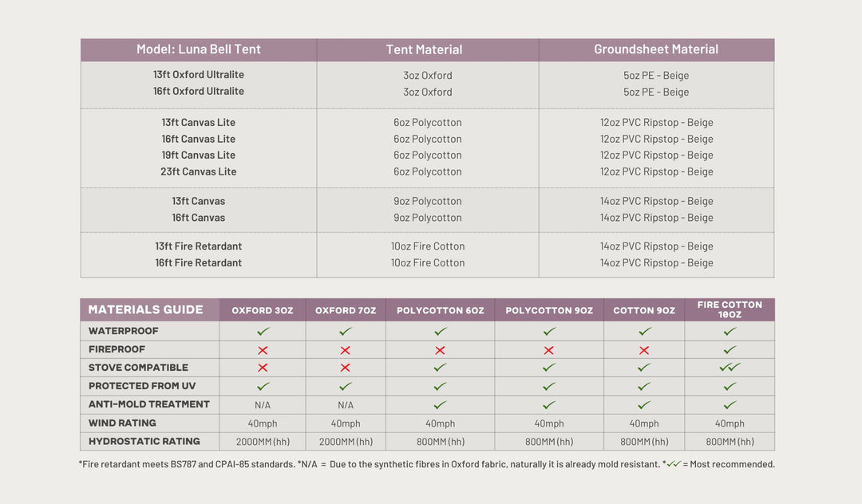Viewport: 862px width, 504px height.
Task: Click the Materials Guide header cell
Action: coord(146,309)
